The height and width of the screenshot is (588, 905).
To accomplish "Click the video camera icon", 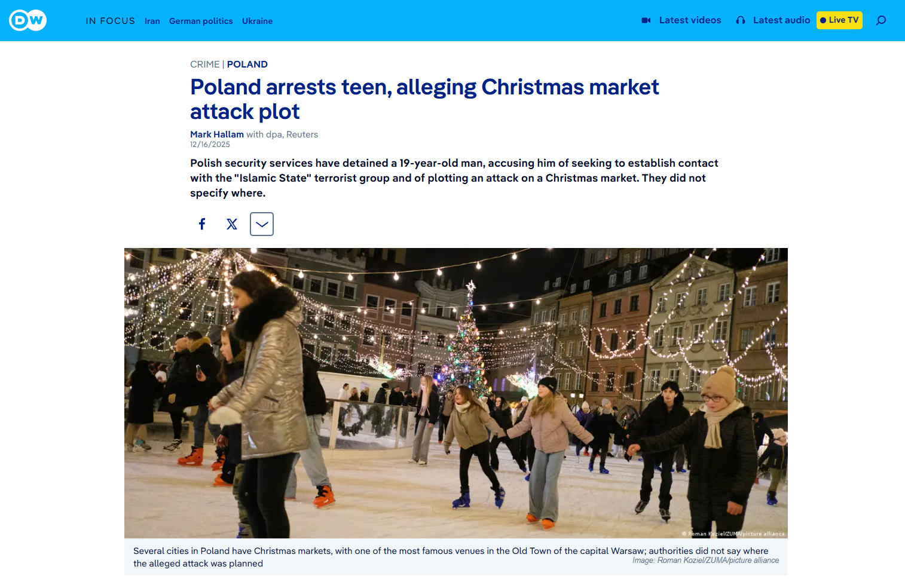I will [646, 20].
